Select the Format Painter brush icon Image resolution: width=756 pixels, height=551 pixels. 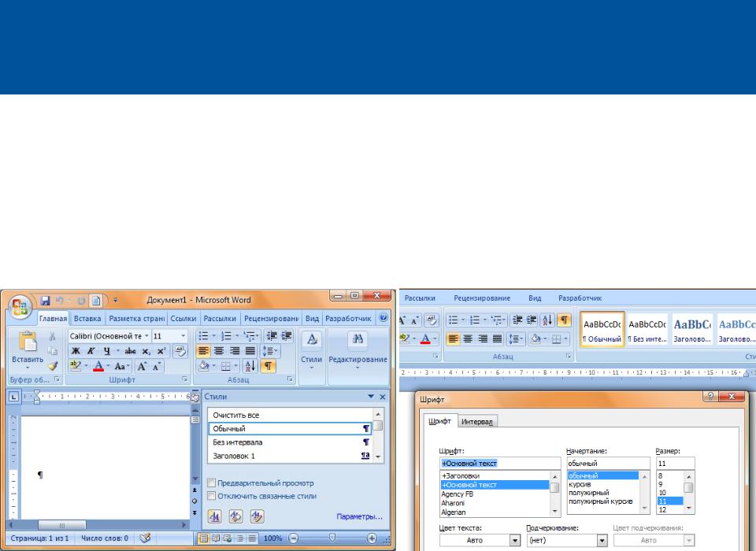(53, 366)
